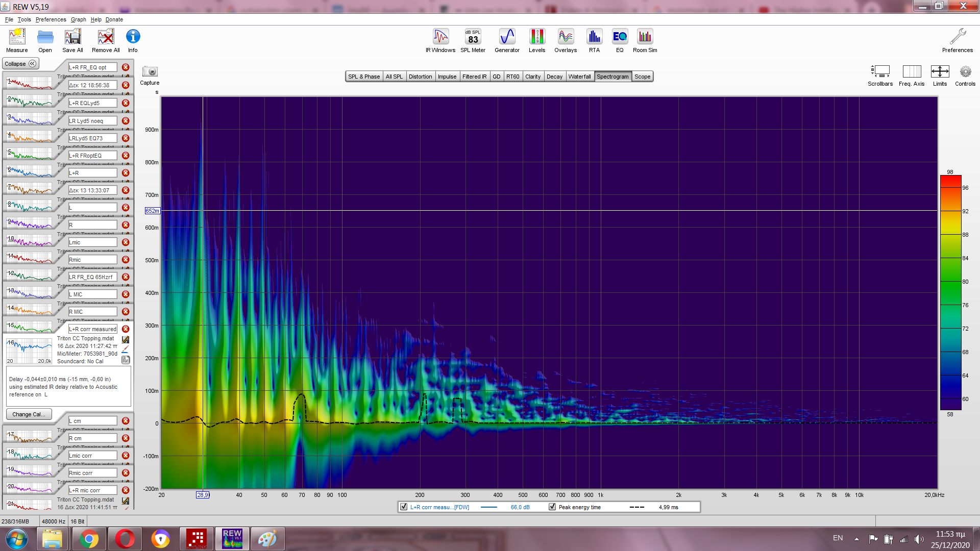
Task: Collapse the measurements panel
Action: pyautogui.click(x=20, y=64)
